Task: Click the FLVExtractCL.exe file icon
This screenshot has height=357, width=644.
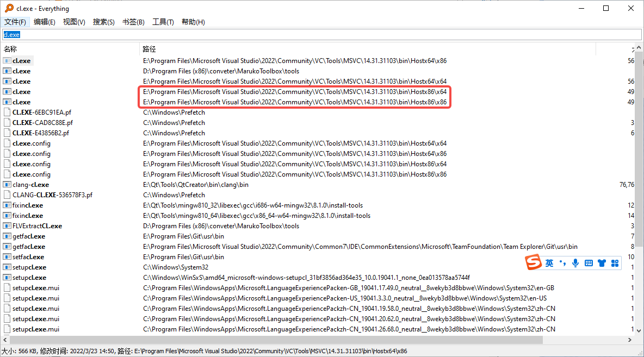Action: (7, 226)
